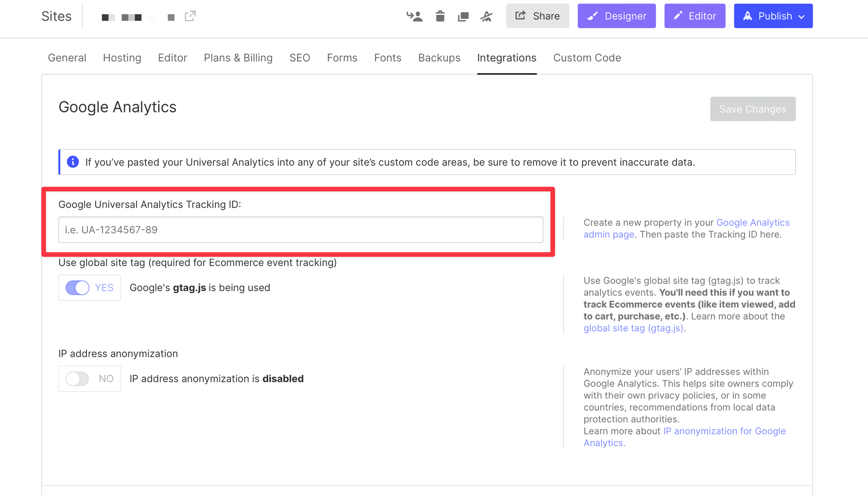The image size is (868, 495).
Task: Click the trash delete site icon
Action: pos(440,16)
